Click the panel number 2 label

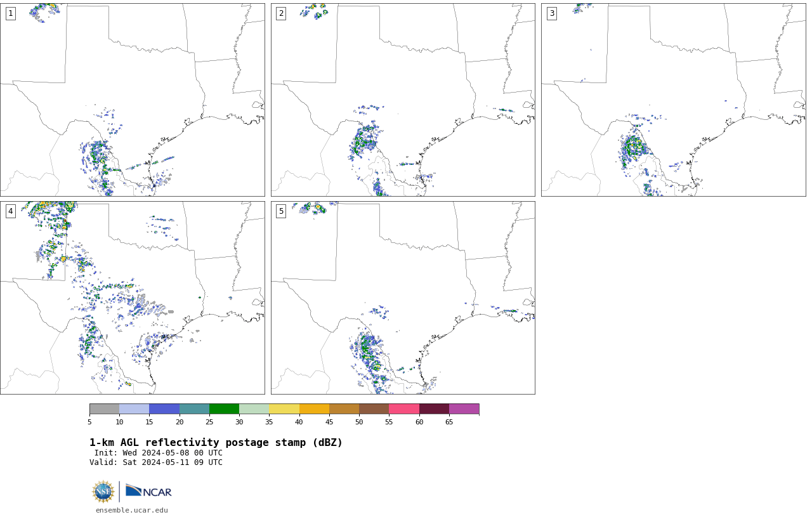pyautogui.click(x=281, y=13)
